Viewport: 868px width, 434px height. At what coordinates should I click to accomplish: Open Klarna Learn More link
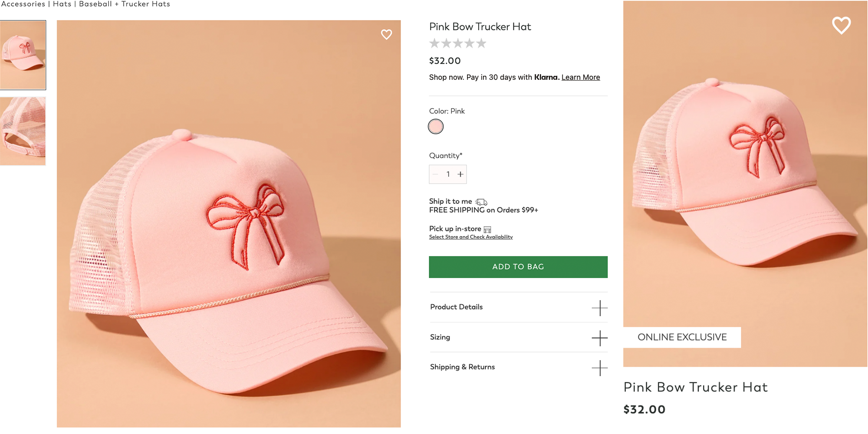tap(580, 77)
